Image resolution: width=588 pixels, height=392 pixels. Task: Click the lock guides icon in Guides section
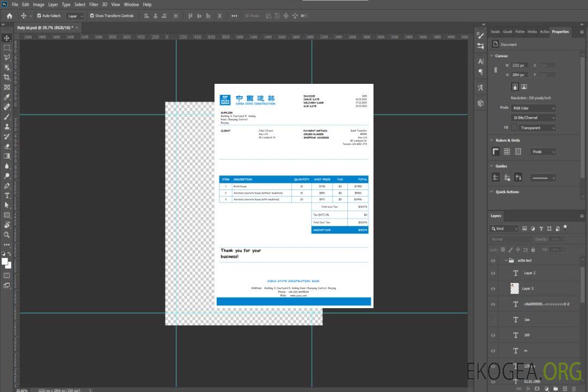click(x=507, y=177)
